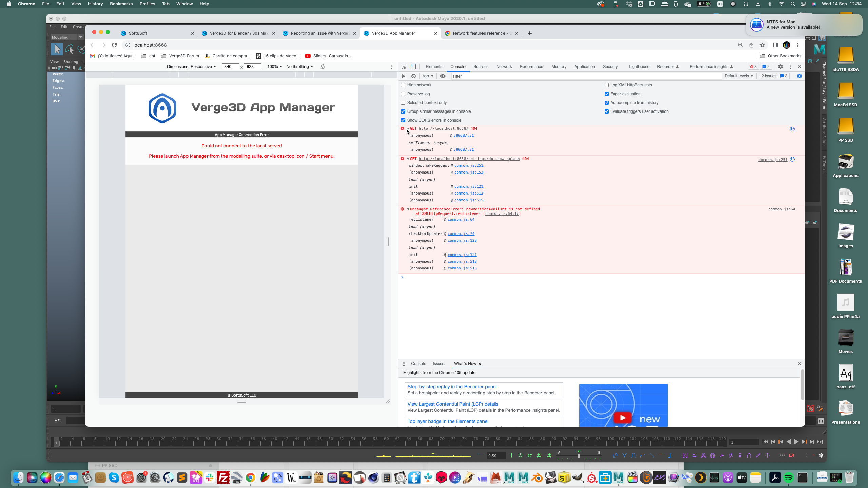The height and width of the screenshot is (488, 868).
Task: Close the DevTools panel
Action: coord(800,67)
